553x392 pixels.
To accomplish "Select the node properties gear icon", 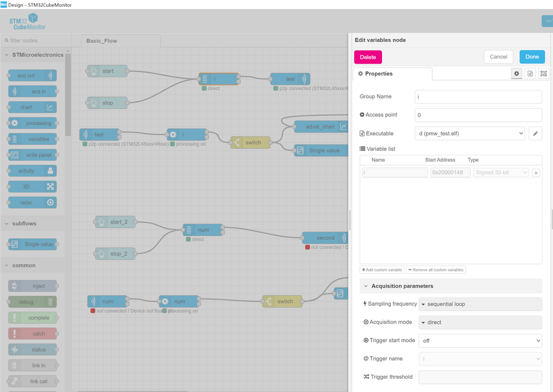I will click(516, 74).
